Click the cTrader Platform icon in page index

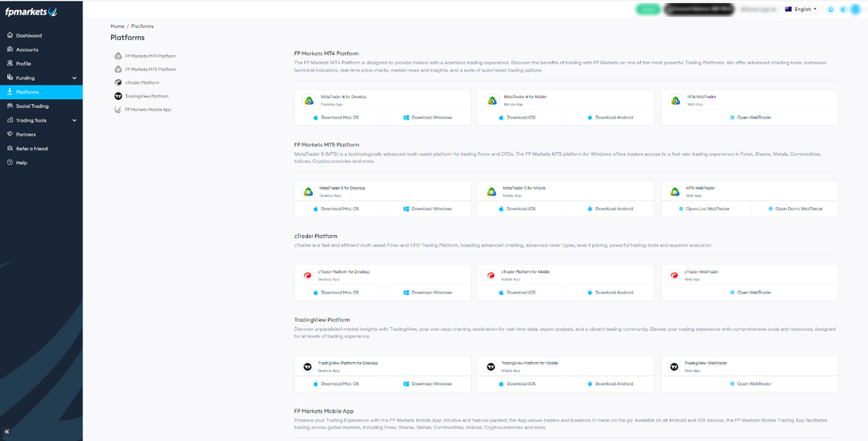[118, 83]
